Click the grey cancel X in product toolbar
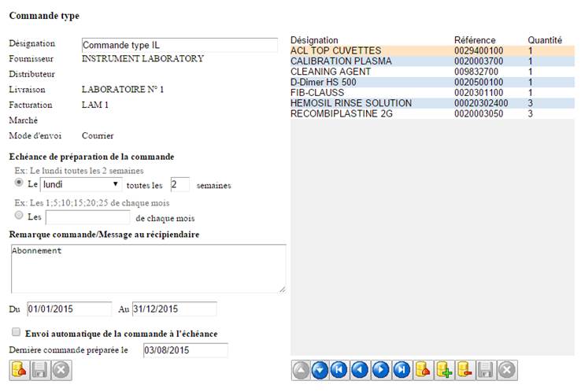The image size is (581, 392). tap(507, 370)
